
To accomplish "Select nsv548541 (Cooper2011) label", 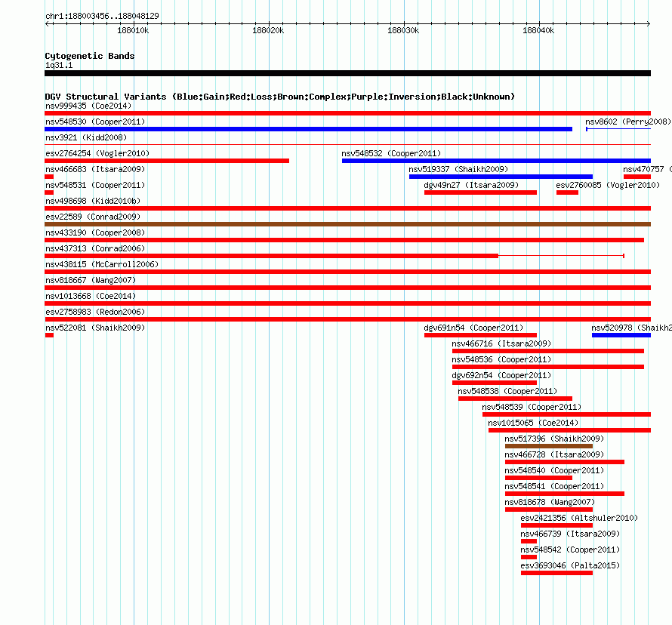I will pyautogui.click(x=554, y=486).
